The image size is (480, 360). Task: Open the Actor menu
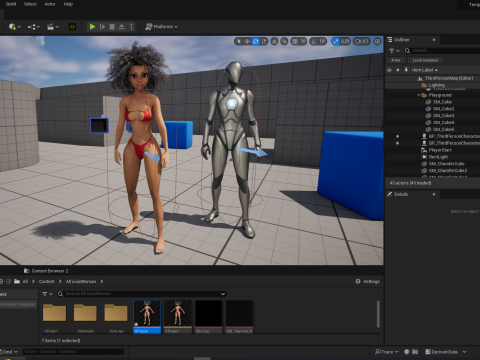click(50, 4)
